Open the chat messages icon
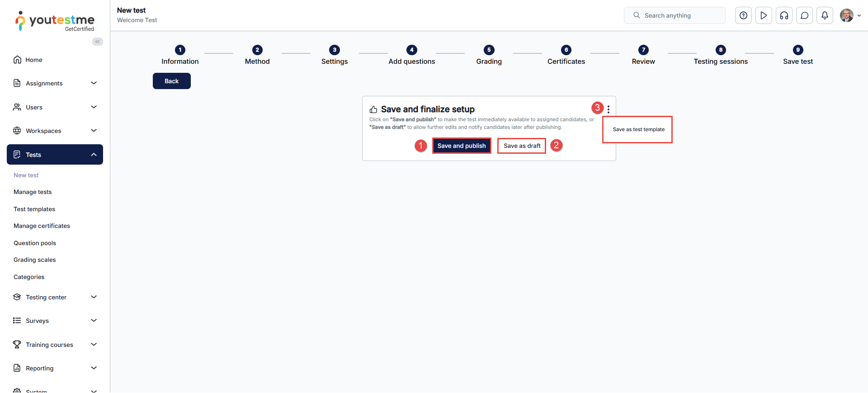Viewport: 868px width, 393px height. [804, 15]
